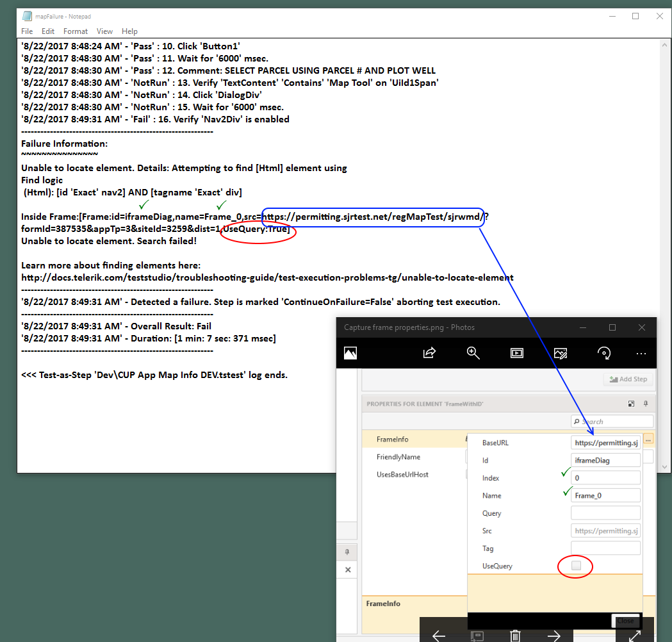Click the Share icon in Photos

pos(429,353)
